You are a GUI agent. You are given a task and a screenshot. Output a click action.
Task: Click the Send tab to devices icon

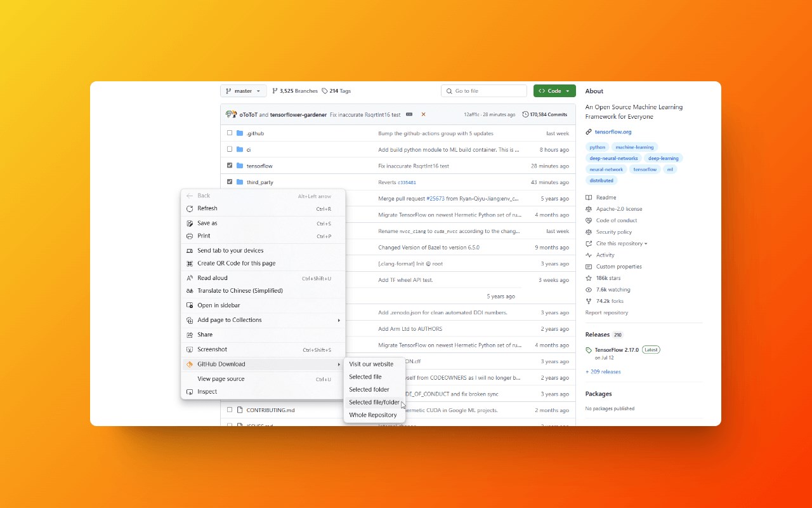pos(190,250)
